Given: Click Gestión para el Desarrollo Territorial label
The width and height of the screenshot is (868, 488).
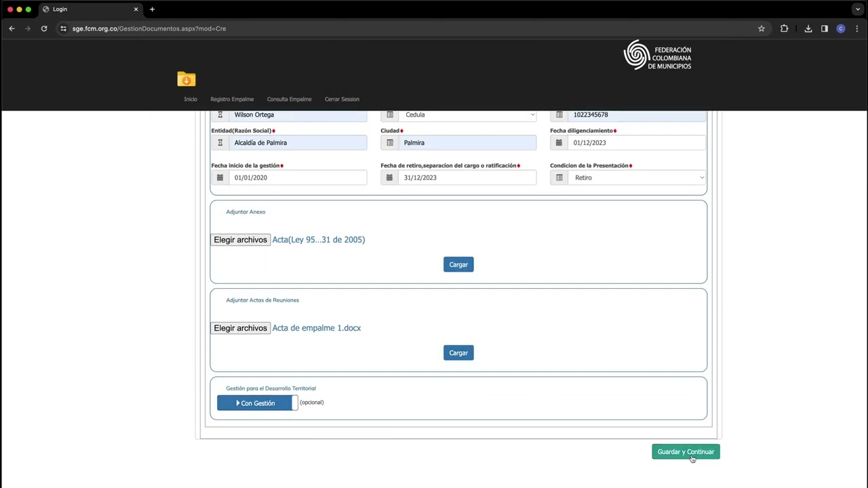Looking at the screenshot, I should click(x=271, y=388).
